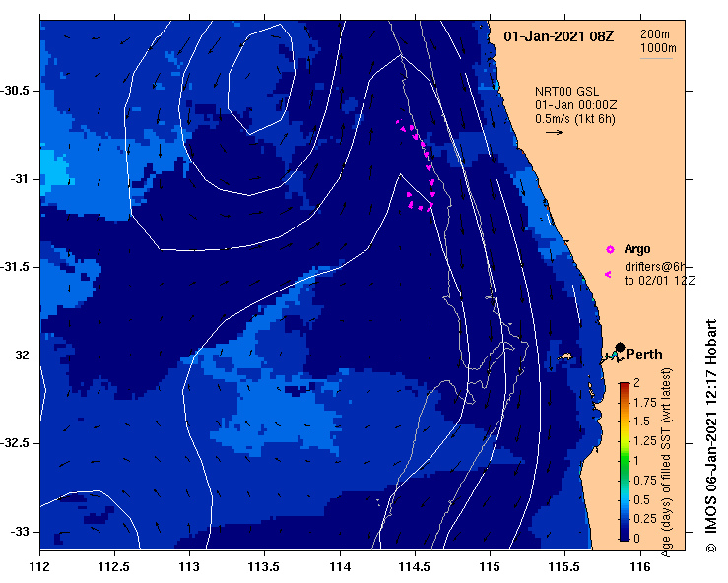This screenshot has height=583, width=728.
Task: Click the color bar value 1.5
Action: pos(641,421)
